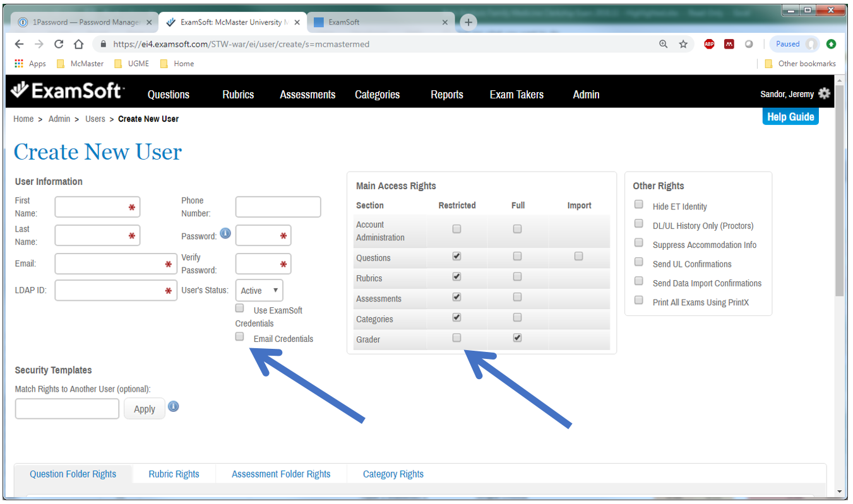Open the Exam Takers menu
The image size is (853, 504).
click(x=516, y=95)
